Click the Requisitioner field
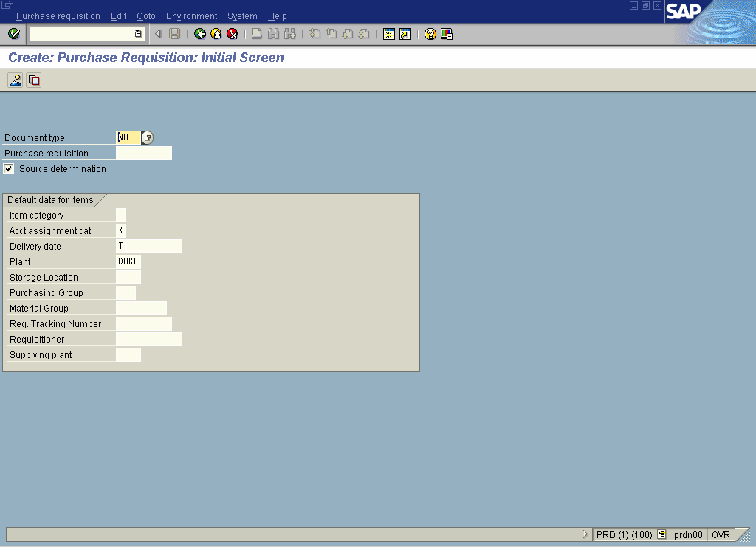 tap(149, 339)
